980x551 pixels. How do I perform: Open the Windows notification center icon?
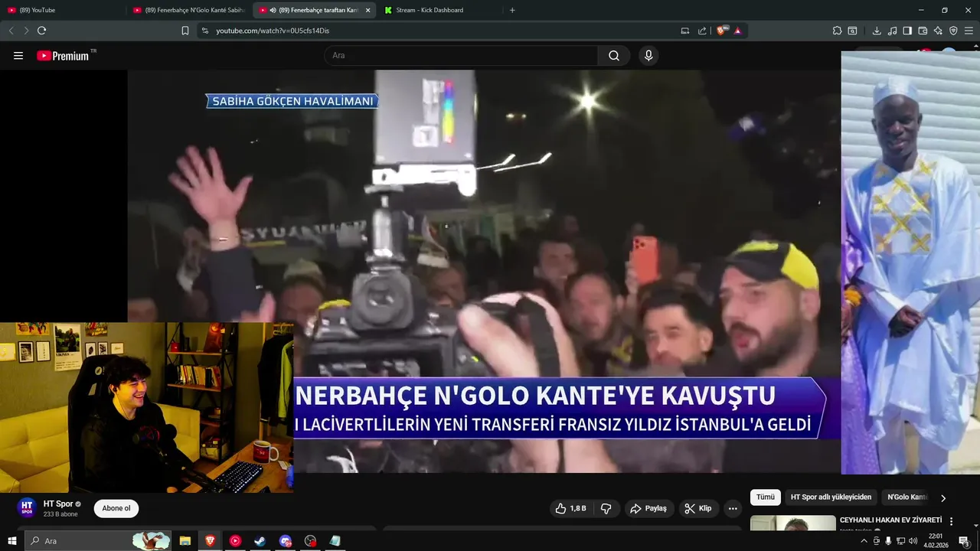(x=964, y=541)
